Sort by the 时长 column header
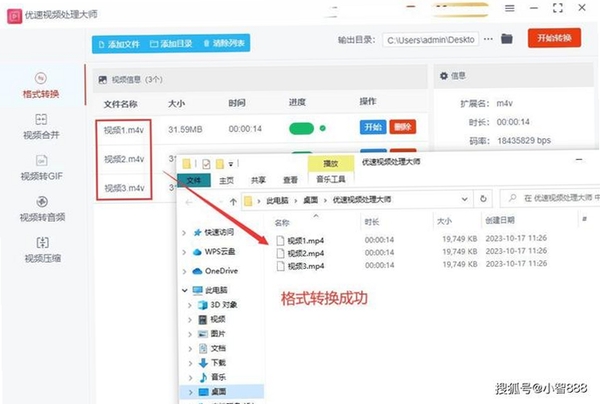The width and height of the screenshot is (600, 404). point(372,222)
